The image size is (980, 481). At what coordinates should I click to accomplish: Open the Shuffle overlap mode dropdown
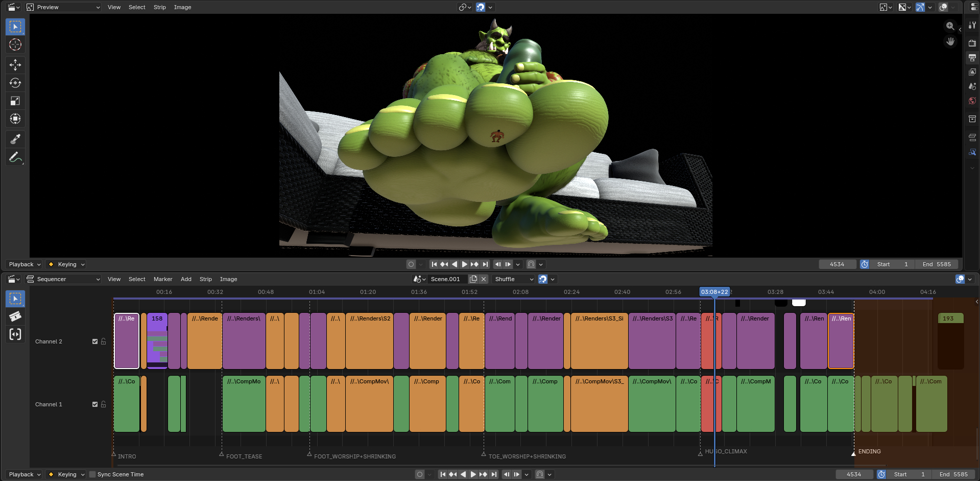click(513, 279)
